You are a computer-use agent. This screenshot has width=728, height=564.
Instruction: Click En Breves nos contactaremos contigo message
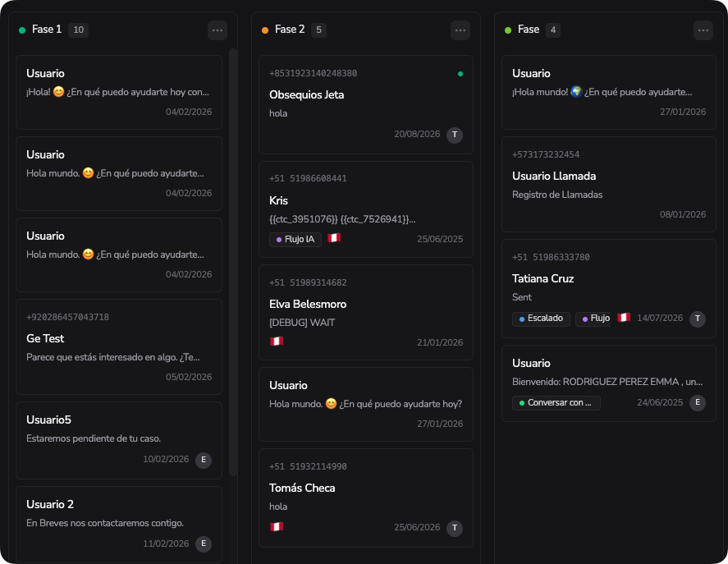click(x=105, y=523)
